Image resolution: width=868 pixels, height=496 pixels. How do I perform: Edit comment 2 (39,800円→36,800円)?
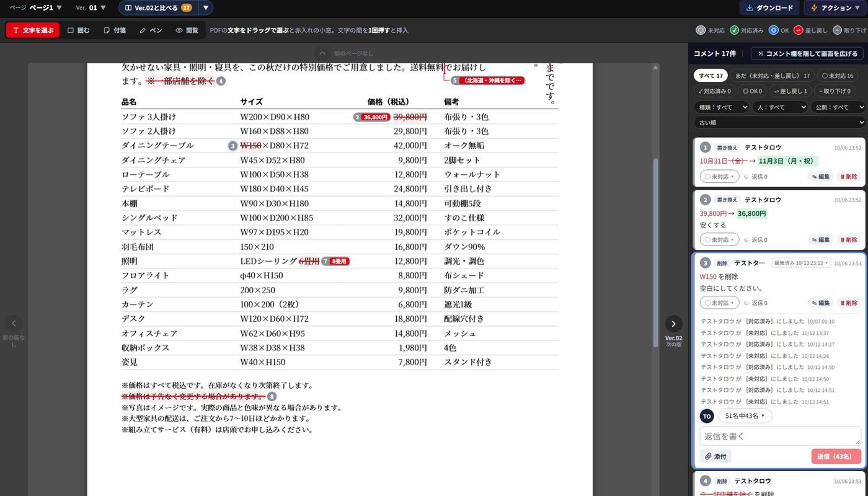click(821, 239)
